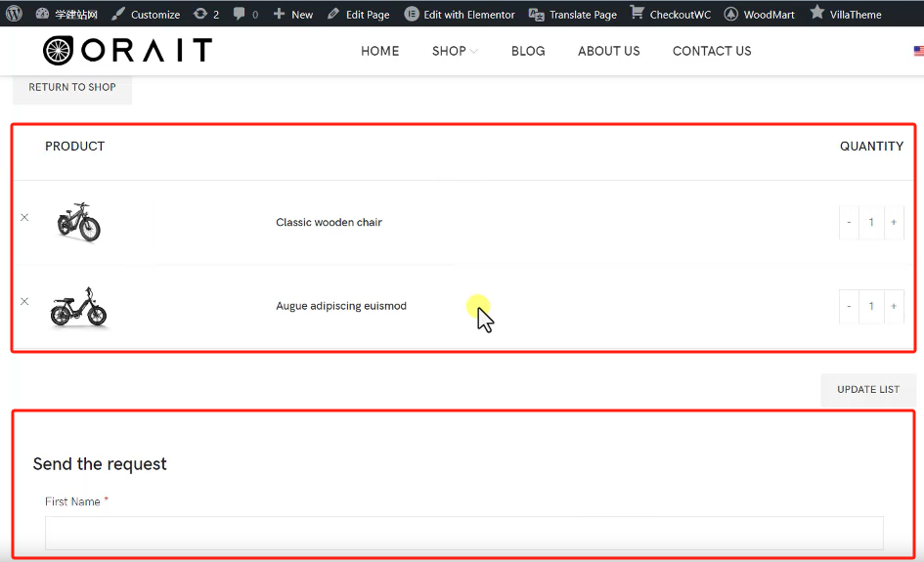Open the New content admin menu
924x562 pixels.
pos(293,15)
